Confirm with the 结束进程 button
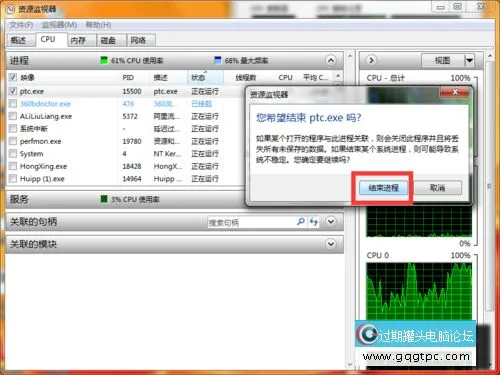 coord(383,188)
